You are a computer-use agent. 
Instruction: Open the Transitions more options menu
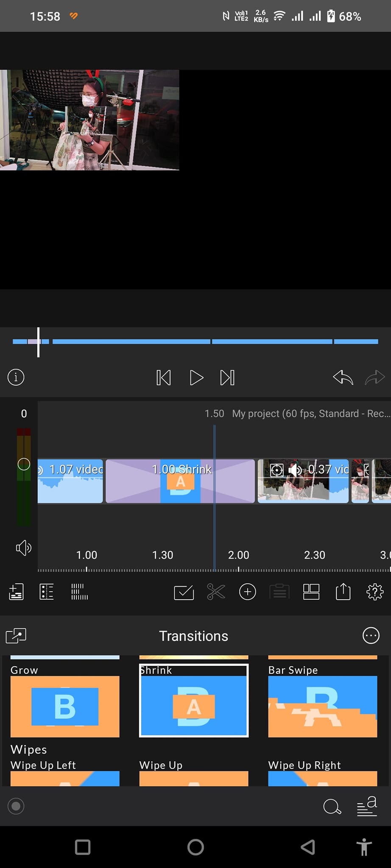[371, 636]
